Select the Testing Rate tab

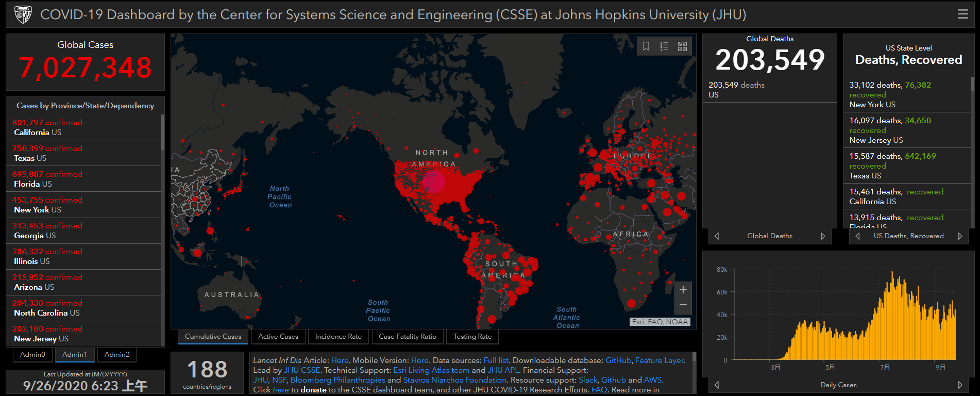(472, 337)
